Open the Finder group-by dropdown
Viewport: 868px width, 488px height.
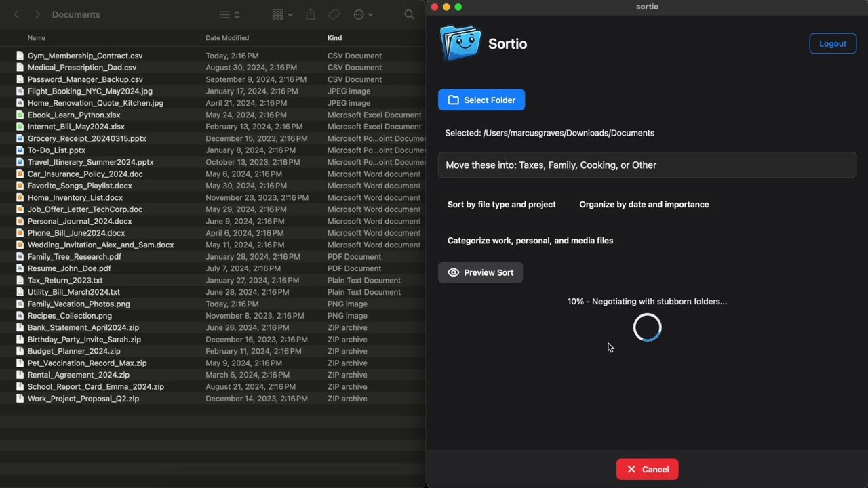pos(282,14)
